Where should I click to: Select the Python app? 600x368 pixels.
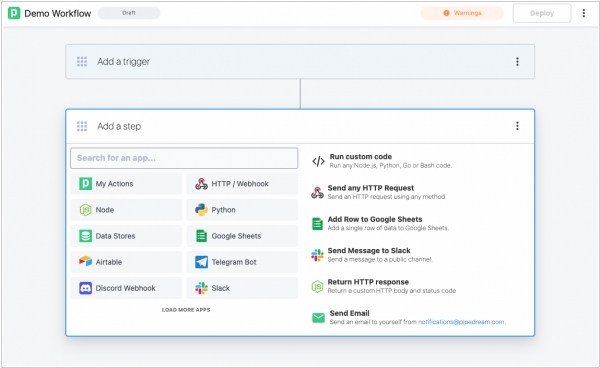(242, 210)
